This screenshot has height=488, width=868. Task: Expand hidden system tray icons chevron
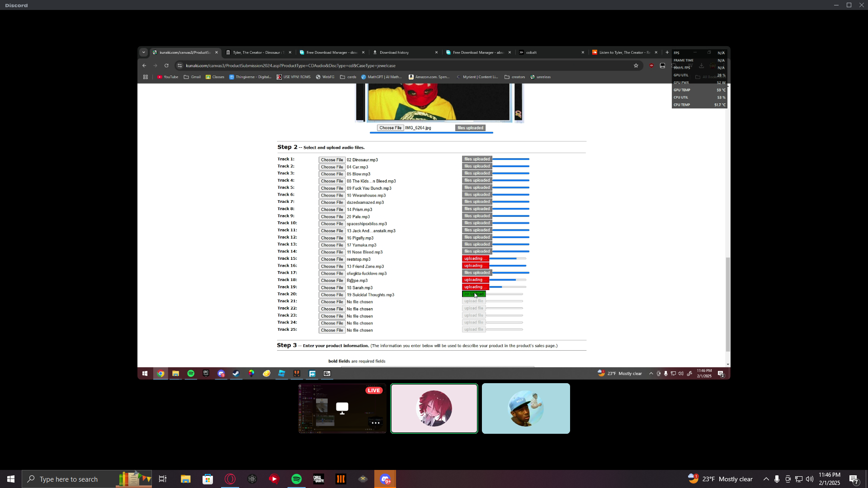(x=766, y=479)
